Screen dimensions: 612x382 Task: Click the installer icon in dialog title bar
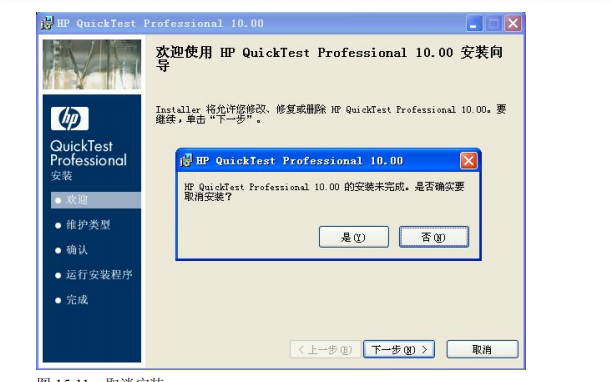(186, 160)
